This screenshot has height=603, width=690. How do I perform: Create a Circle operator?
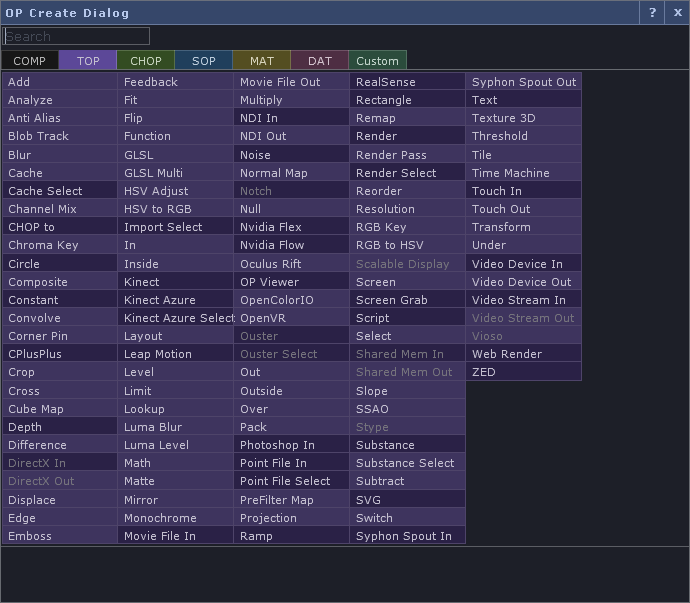coord(60,264)
